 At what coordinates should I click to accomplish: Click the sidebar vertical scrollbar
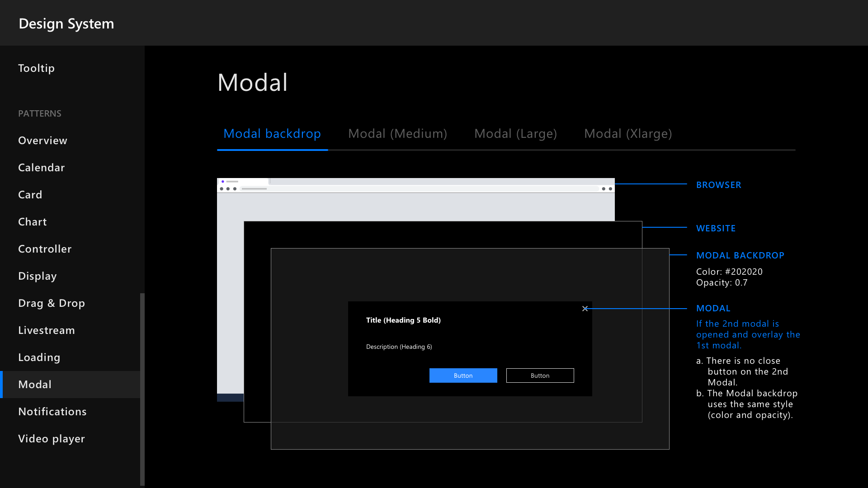142,389
